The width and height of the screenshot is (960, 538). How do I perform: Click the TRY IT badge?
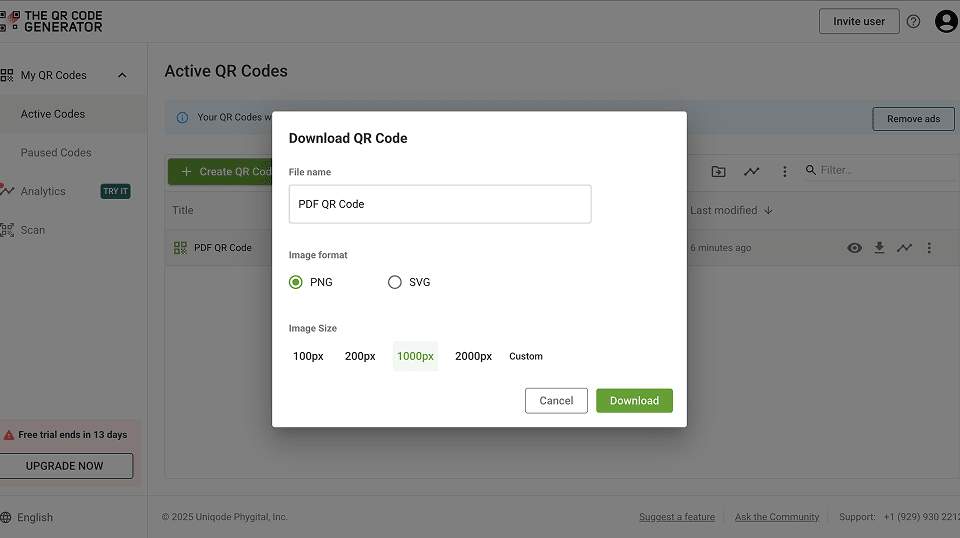[116, 192]
